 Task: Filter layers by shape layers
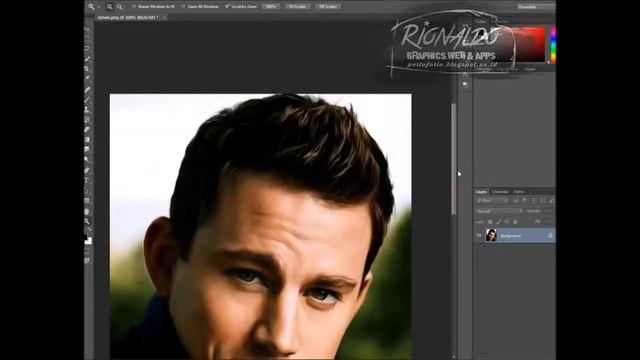542,200
